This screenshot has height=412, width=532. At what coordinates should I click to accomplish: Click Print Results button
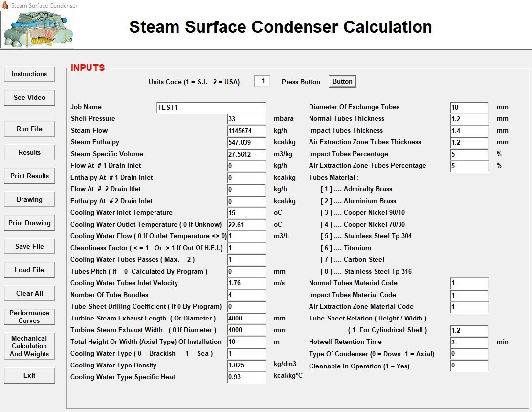(29, 176)
